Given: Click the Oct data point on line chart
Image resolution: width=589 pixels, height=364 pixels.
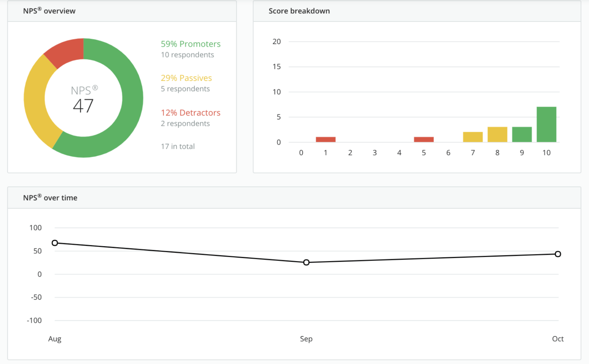Looking at the screenshot, I should pos(558,254).
